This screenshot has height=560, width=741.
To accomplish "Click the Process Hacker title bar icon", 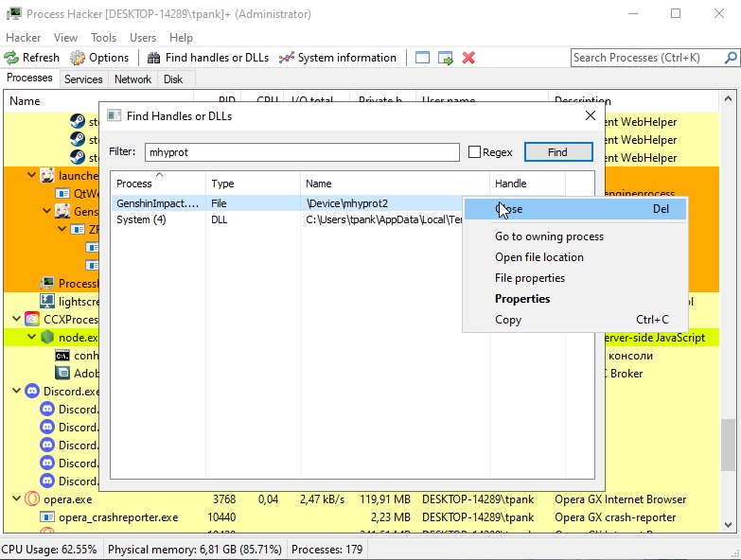I will 13,13.
